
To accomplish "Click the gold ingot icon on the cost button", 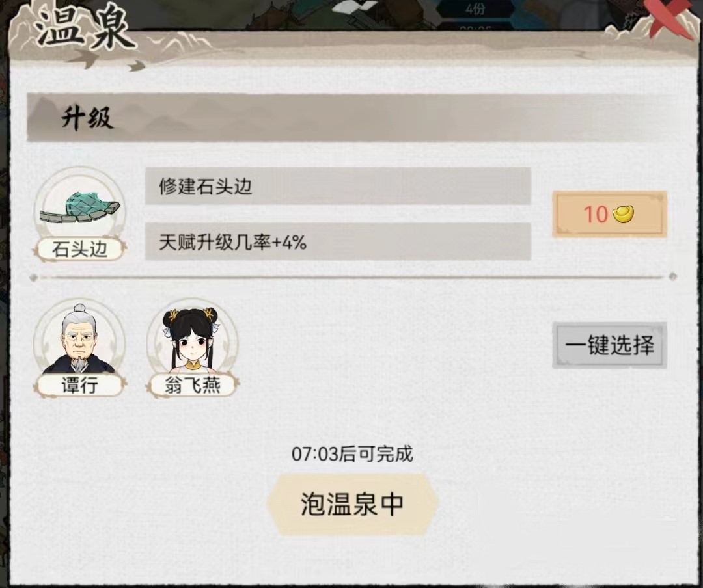I will pos(623,214).
